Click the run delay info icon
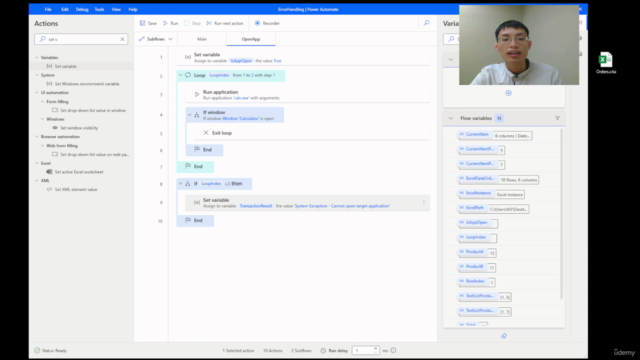 [393, 350]
